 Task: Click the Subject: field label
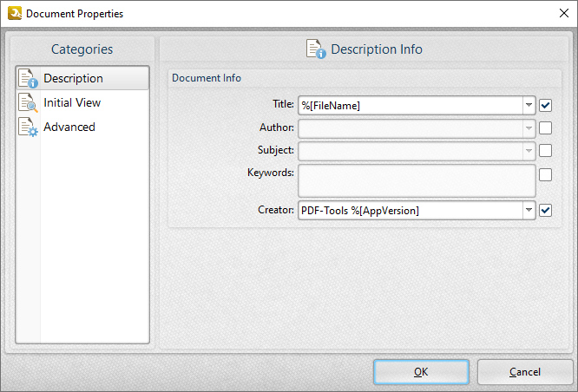click(276, 150)
